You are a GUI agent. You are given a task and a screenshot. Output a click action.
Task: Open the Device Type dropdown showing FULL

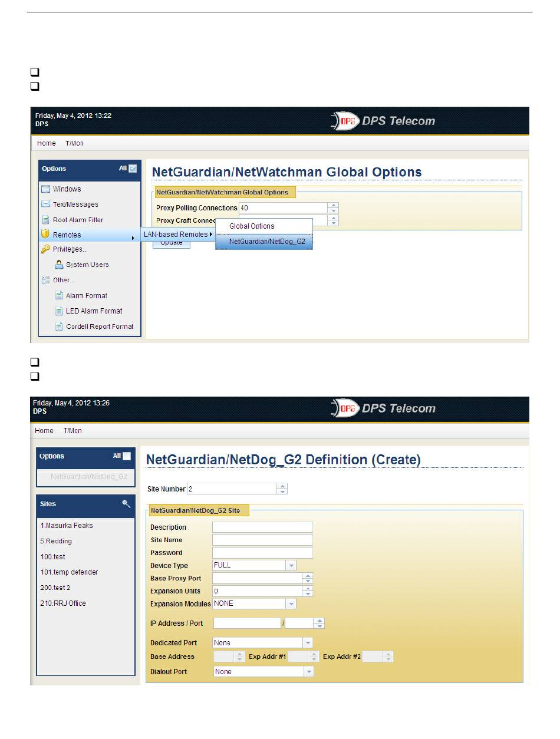click(x=291, y=566)
